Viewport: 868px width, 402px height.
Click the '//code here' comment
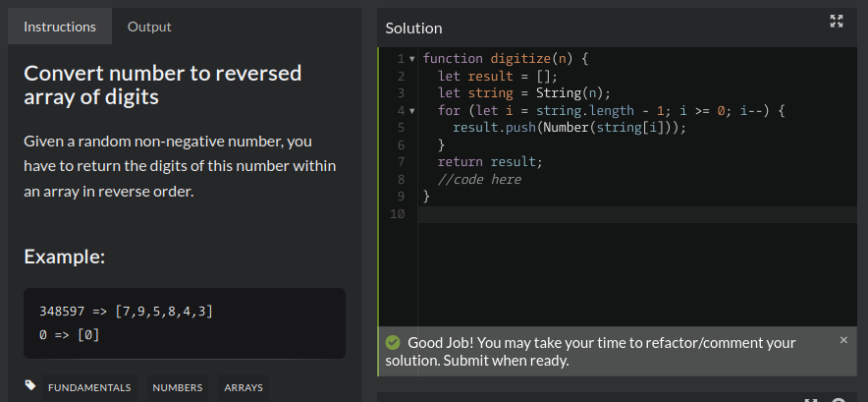coord(479,180)
